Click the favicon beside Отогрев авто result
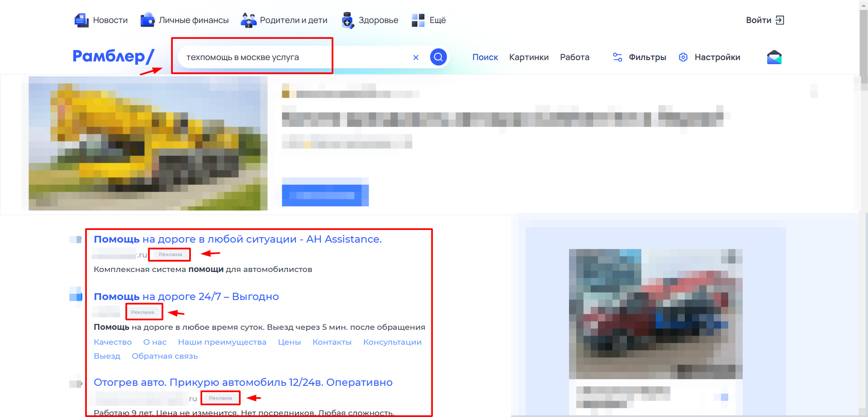 (x=76, y=384)
